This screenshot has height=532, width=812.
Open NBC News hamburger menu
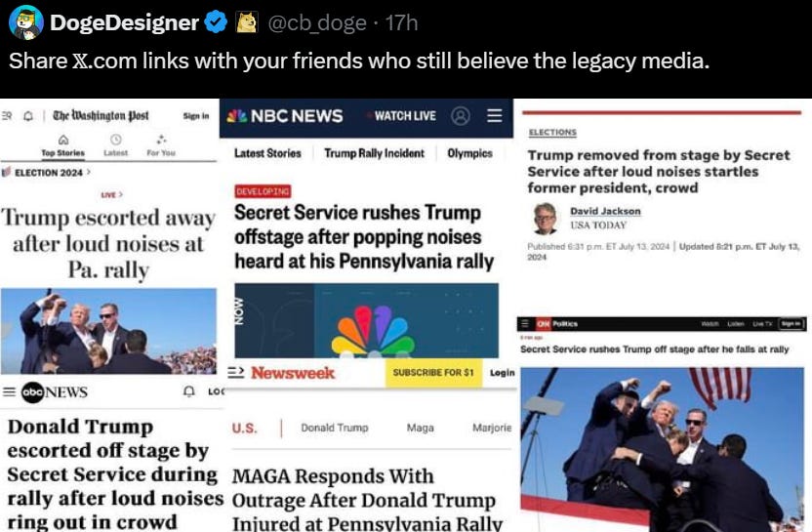coord(494,115)
